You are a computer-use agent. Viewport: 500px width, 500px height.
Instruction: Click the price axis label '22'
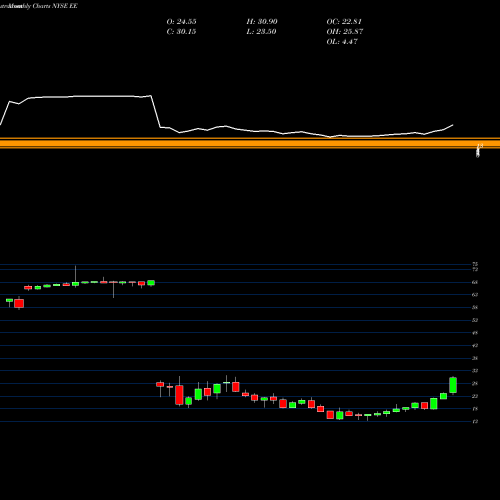click(x=475, y=396)
